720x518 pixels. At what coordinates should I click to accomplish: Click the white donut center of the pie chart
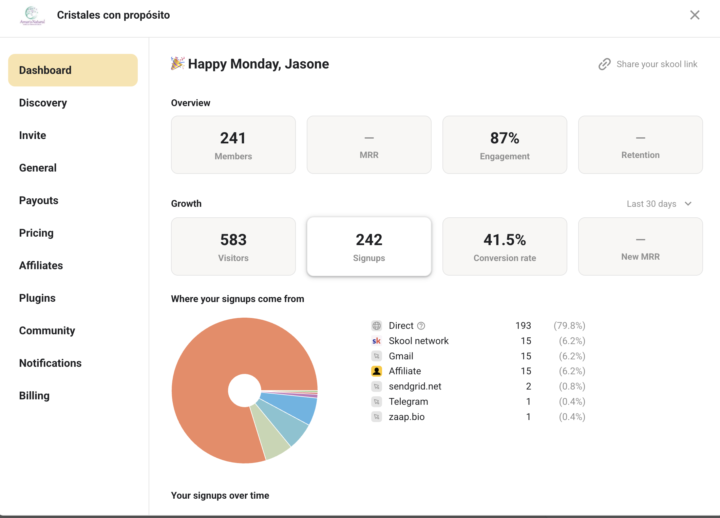245,390
